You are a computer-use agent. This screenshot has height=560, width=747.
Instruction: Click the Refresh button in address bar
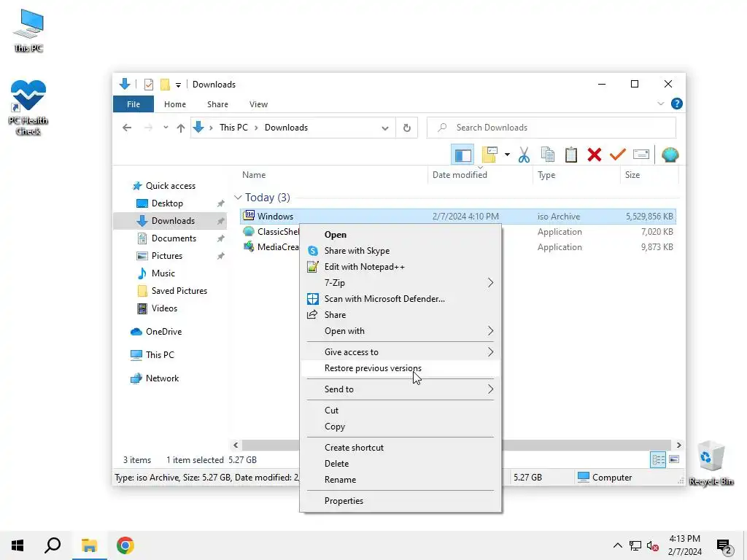(407, 128)
